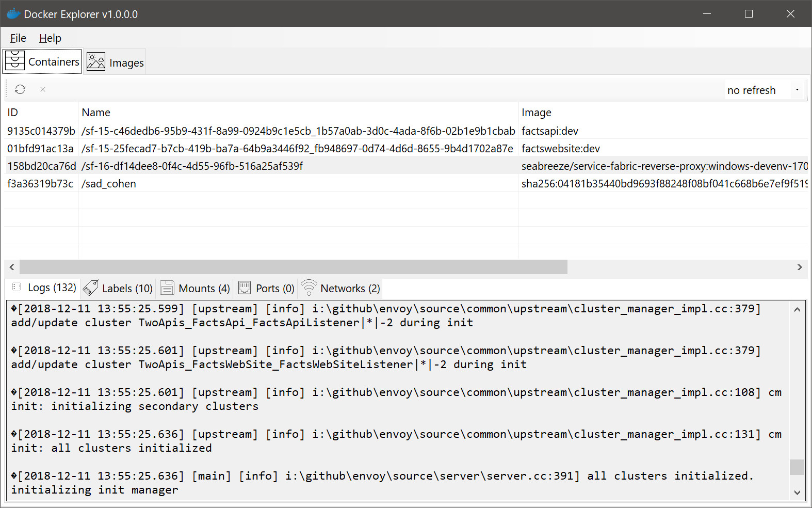
Task: Click the Logs document icon
Action: 17,287
